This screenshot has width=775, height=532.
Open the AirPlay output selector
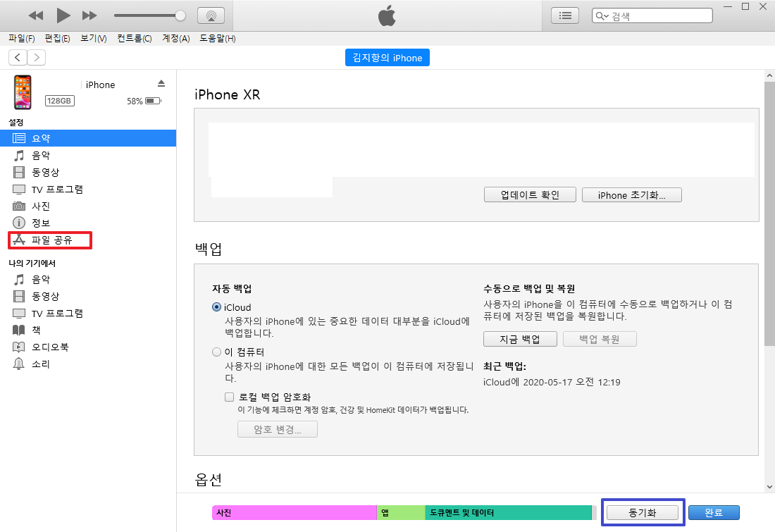click(x=211, y=15)
